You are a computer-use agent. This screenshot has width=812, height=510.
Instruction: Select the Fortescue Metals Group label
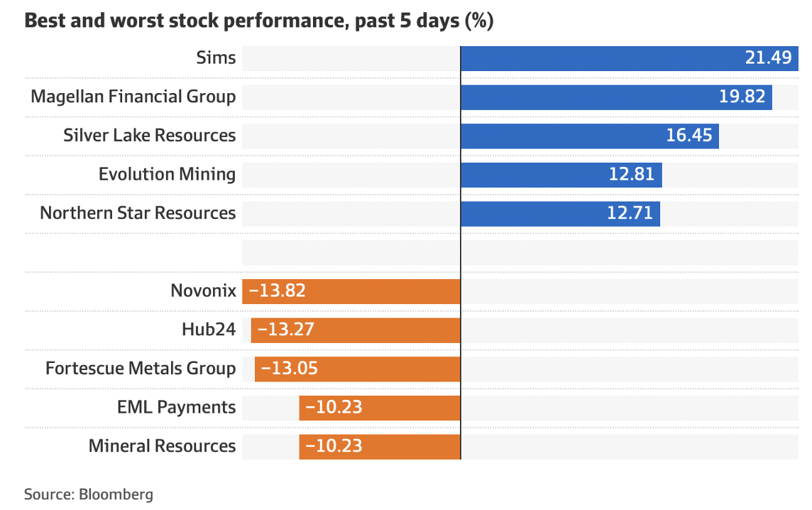[141, 368]
